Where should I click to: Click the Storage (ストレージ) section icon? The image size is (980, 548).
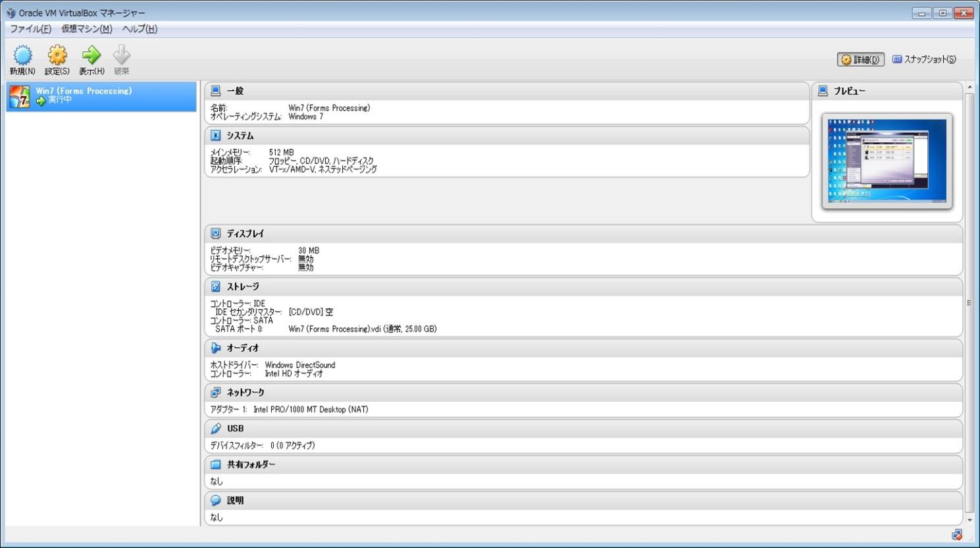click(x=215, y=287)
